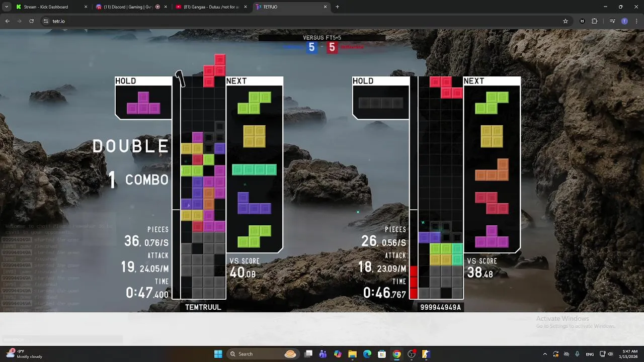View site information for tetr.io

46,21
